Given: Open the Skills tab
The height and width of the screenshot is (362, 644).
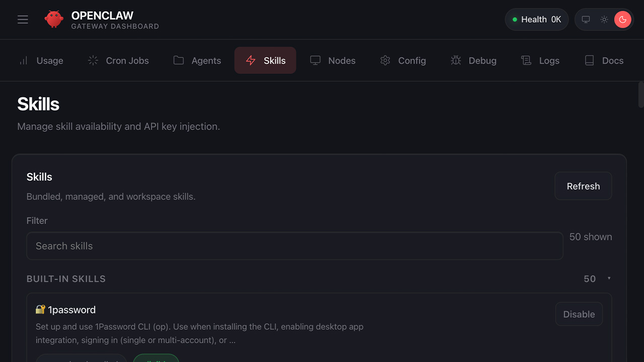Looking at the screenshot, I should click(265, 61).
